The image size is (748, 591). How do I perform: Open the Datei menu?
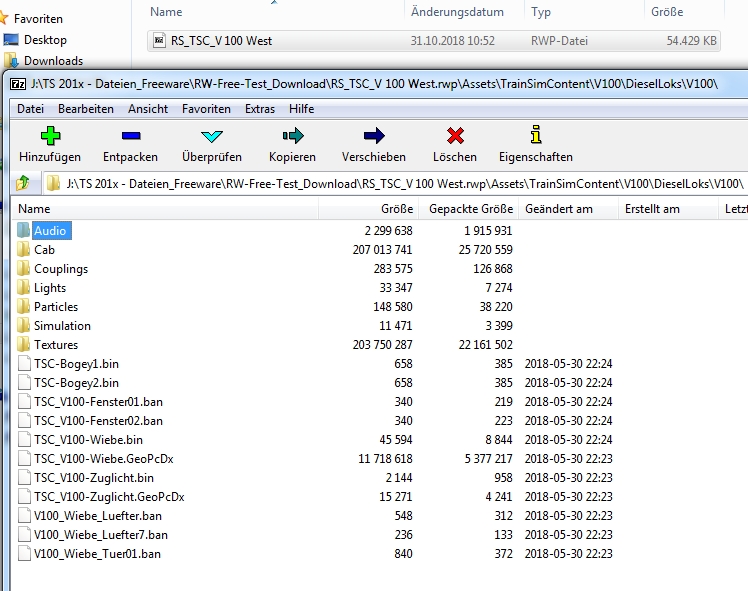pos(31,109)
